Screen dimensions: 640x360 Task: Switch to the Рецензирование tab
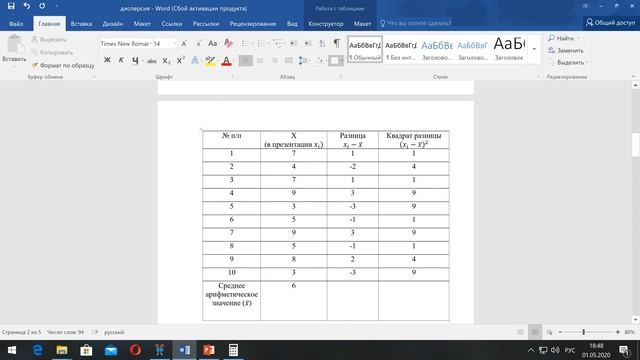point(253,24)
